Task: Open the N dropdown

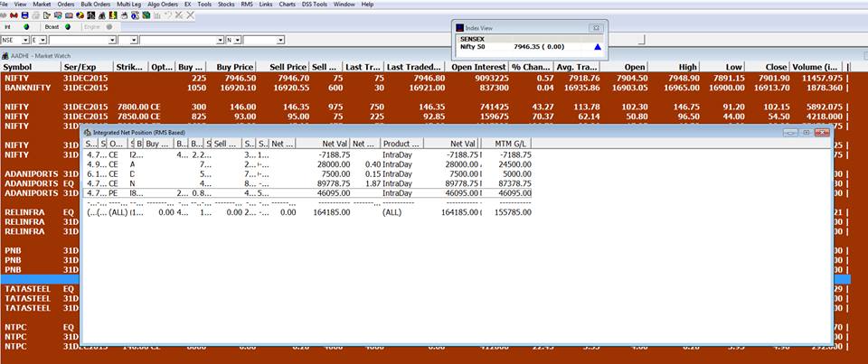Action: [238, 40]
